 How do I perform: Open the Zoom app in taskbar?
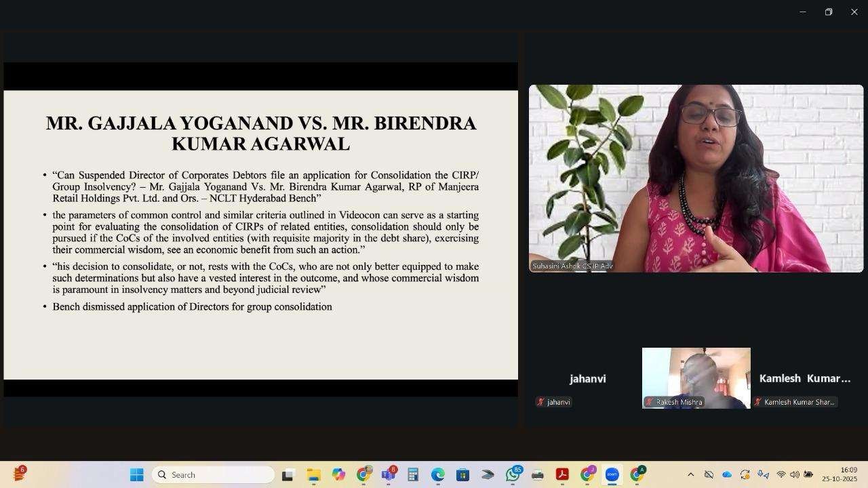click(612, 475)
